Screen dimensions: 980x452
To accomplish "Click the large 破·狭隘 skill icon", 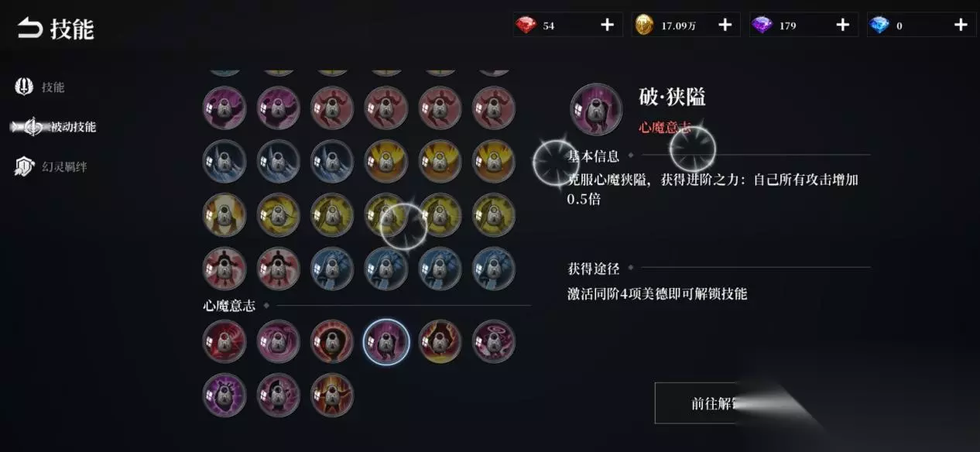I will (596, 109).
